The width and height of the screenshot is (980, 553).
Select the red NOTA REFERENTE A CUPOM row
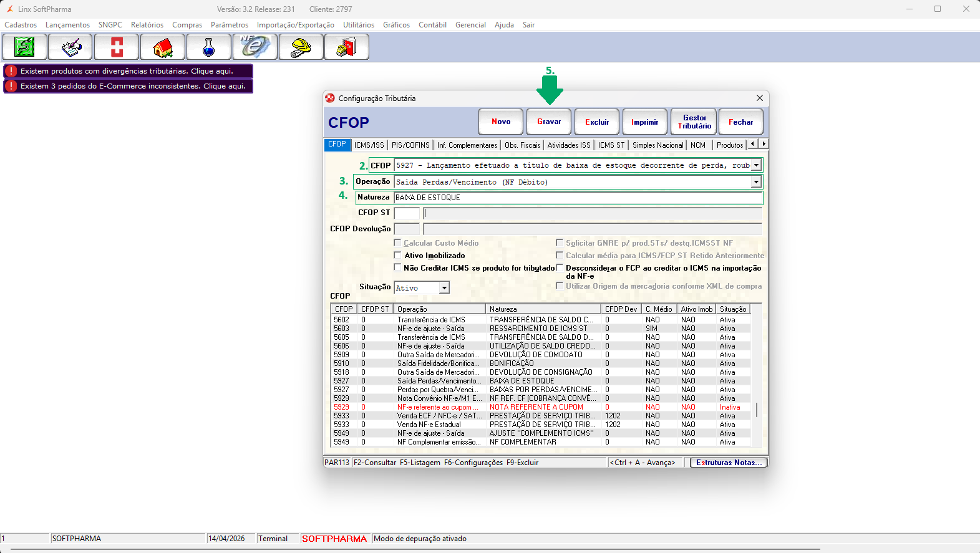pos(541,407)
